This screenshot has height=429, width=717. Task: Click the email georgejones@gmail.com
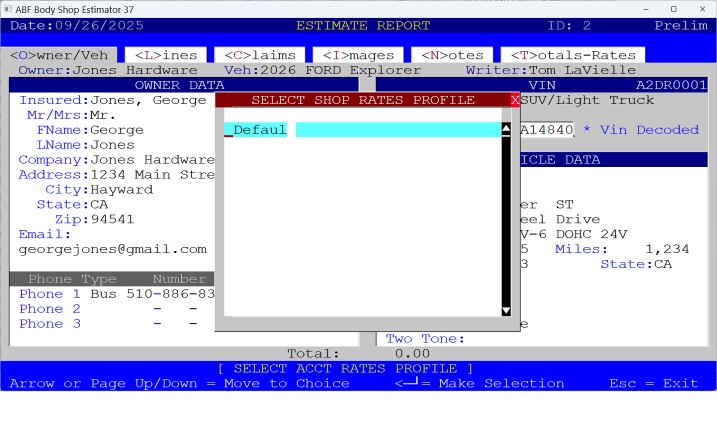click(x=112, y=249)
